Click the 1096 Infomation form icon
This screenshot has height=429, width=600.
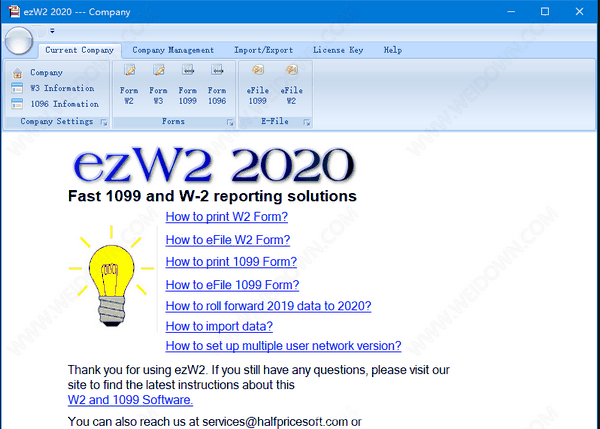tap(17, 104)
